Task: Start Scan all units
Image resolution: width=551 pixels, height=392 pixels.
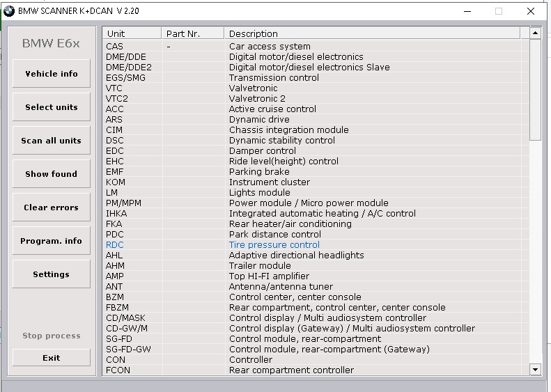Action: (x=52, y=141)
